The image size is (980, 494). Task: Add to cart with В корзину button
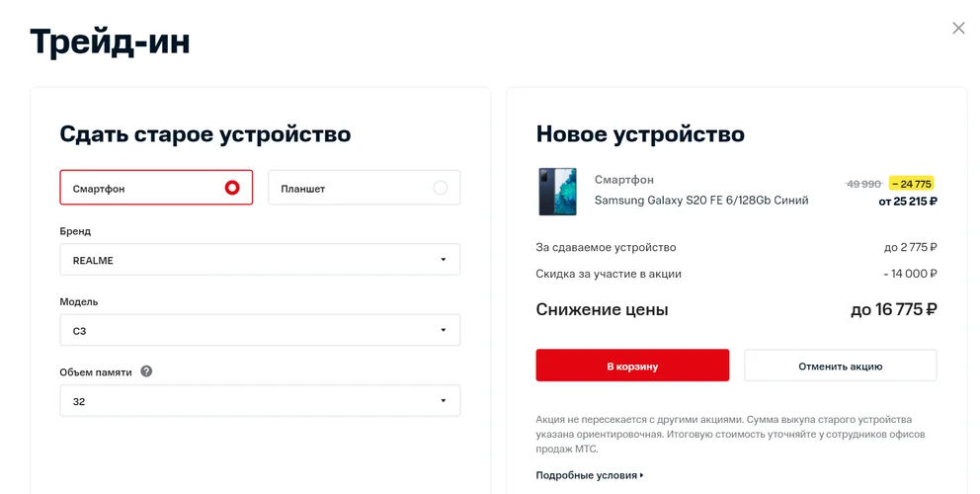coord(632,366)
